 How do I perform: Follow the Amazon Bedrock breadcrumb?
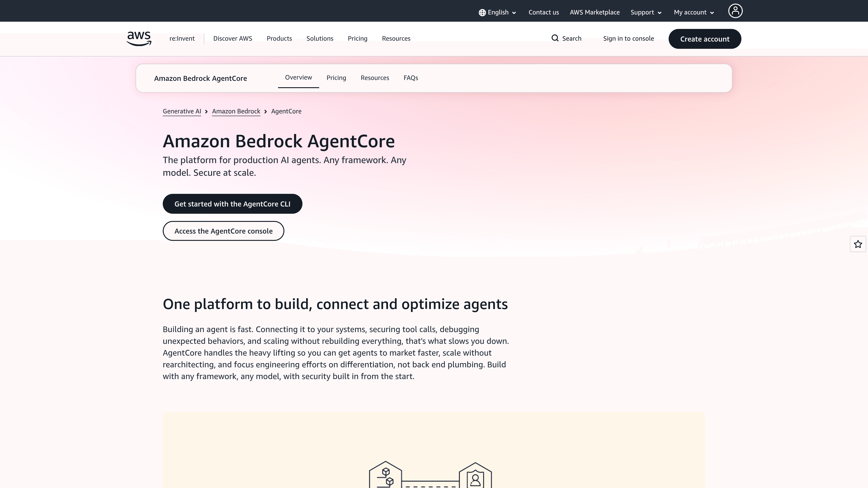(x=236, y=111)
